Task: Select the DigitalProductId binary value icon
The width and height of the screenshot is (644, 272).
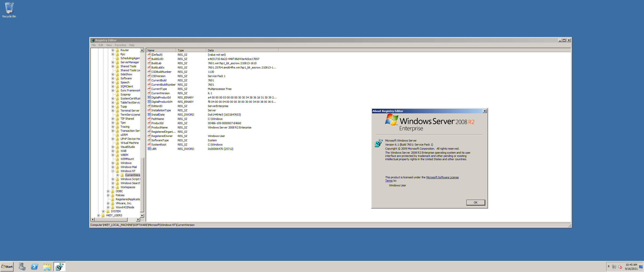Action: pyautogui.click(x=149, y=97)
